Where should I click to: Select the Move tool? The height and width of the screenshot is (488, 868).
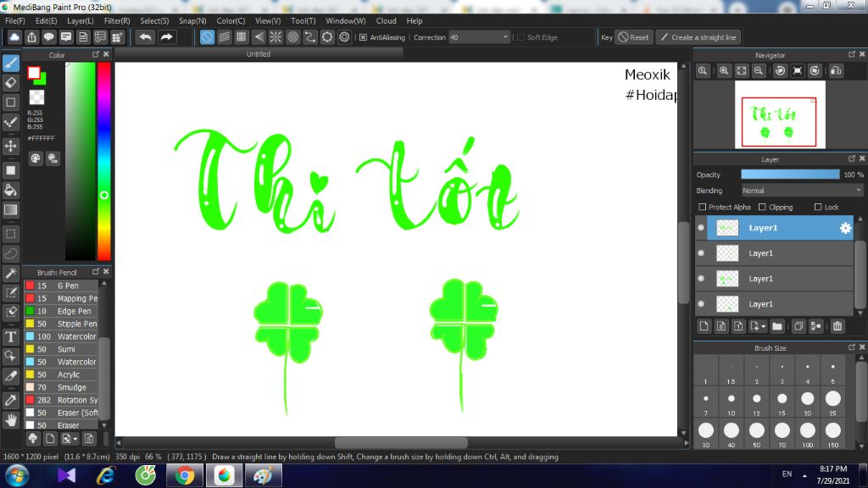(x=11, y=146)
